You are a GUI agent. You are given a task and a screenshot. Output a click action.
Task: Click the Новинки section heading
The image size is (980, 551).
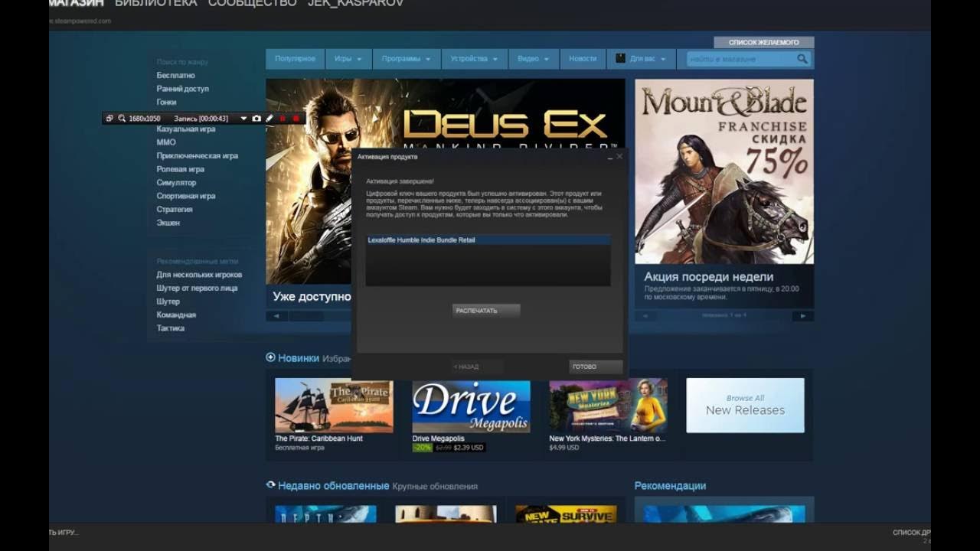pyautogui.click(x=299, y=358)
